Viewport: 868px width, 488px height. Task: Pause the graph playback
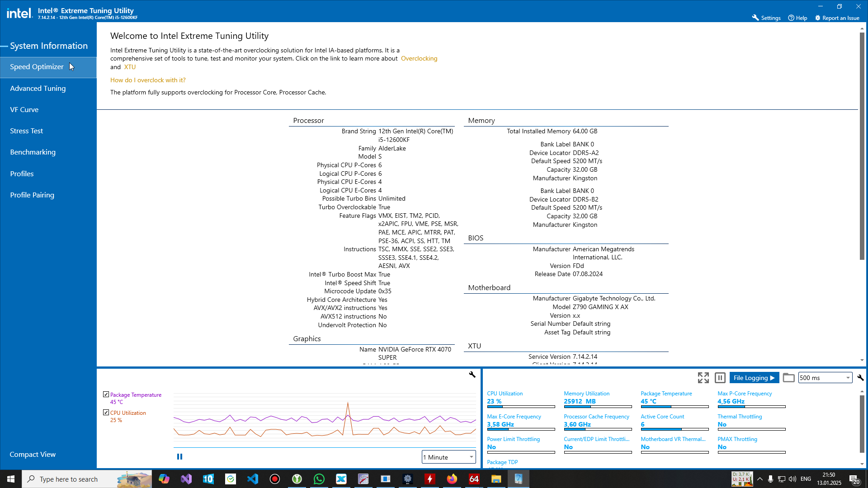pyautogui.click(x=179, y=457)
